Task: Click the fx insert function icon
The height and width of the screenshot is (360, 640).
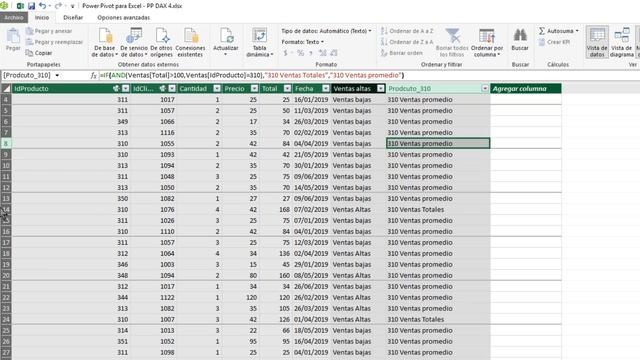Action: (x=93, y=76)
